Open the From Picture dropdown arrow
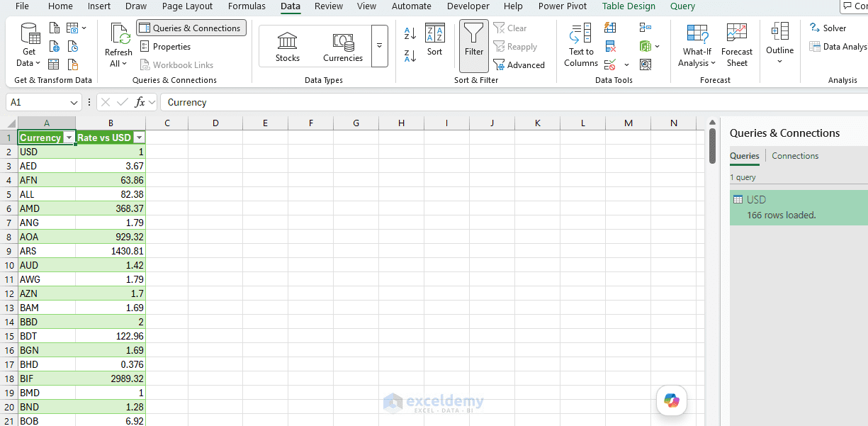The width and height of the screenshot is (868, 426). 84,28
